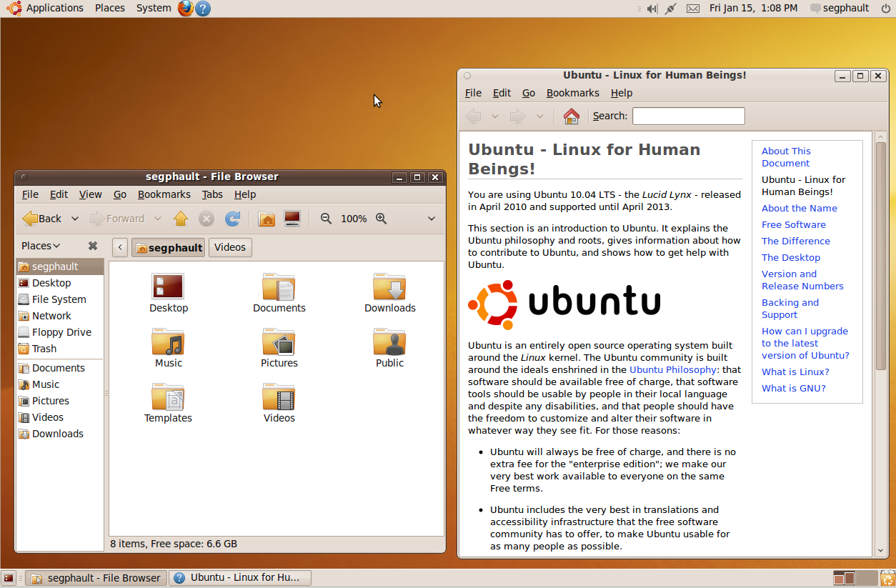Open the Go menu in help window
The height and width of the screenshot is (588, 896).
(x=529, y=93)
